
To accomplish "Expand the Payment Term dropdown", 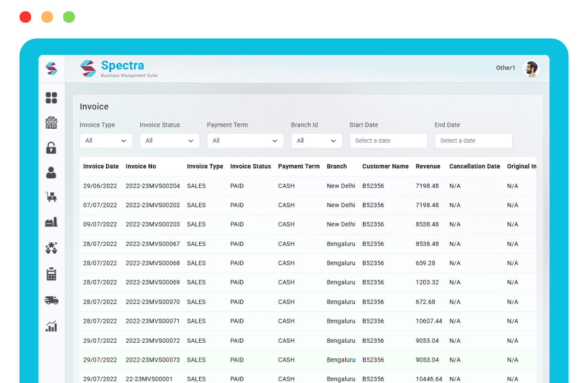I will [245, 141].
